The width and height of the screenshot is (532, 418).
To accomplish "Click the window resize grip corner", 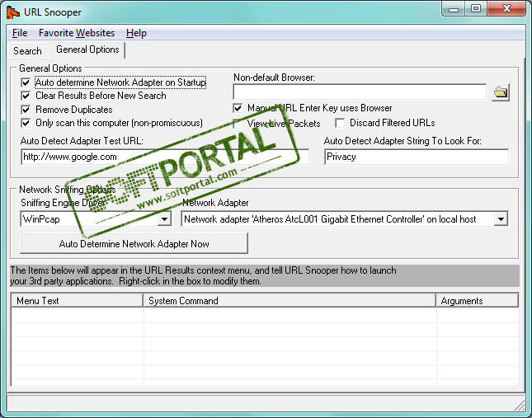I will coord(520,405).
